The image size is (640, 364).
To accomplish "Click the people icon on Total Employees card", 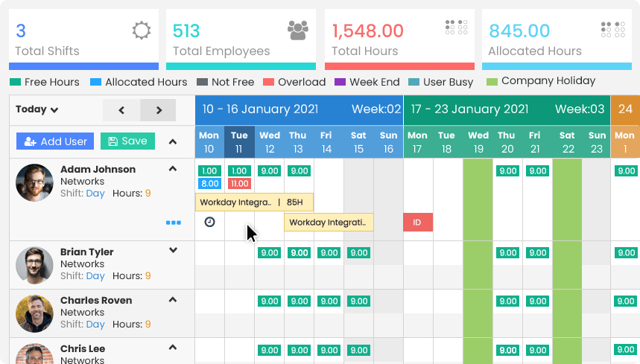I will [x=298, y=31].
